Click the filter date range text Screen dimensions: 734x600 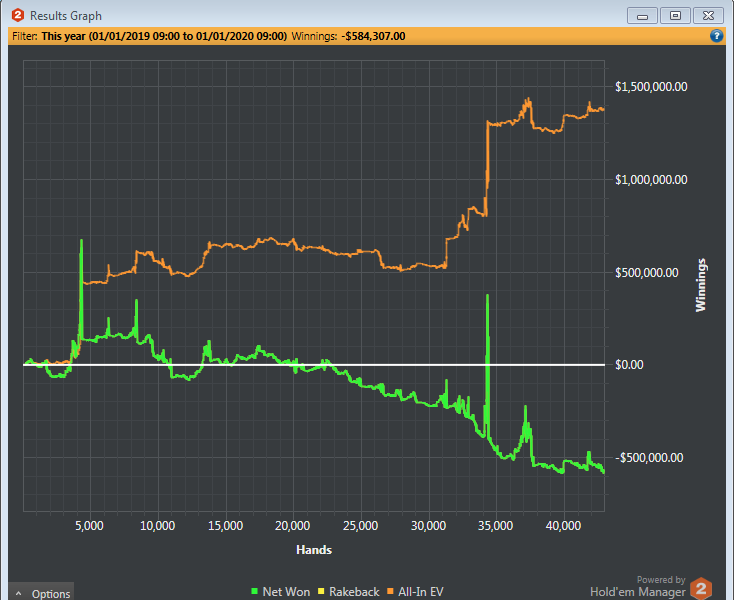(x=164, y=36)
